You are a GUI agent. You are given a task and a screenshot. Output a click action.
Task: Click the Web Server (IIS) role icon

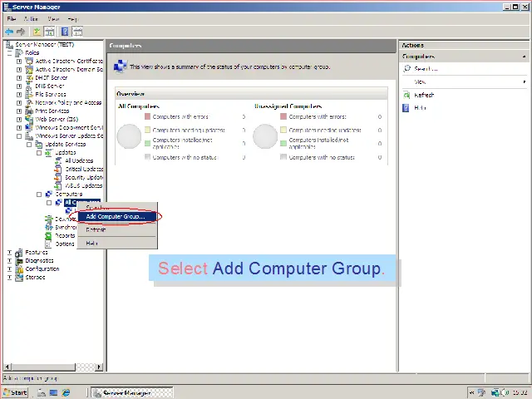(30, 120)
